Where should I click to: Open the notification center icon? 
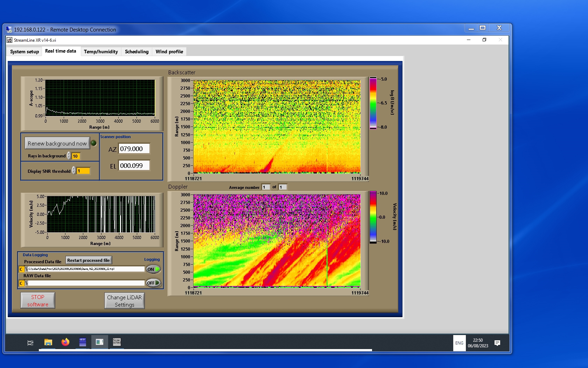point(497,343)
